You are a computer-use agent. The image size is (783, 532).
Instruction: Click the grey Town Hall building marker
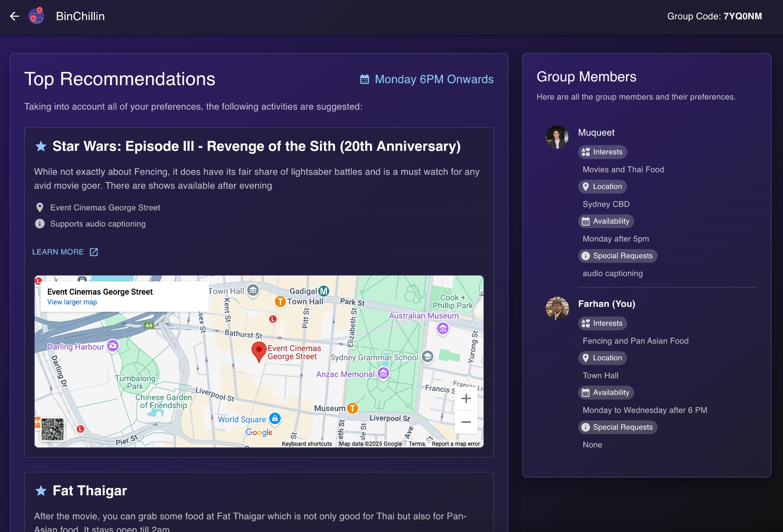[253, 290]
